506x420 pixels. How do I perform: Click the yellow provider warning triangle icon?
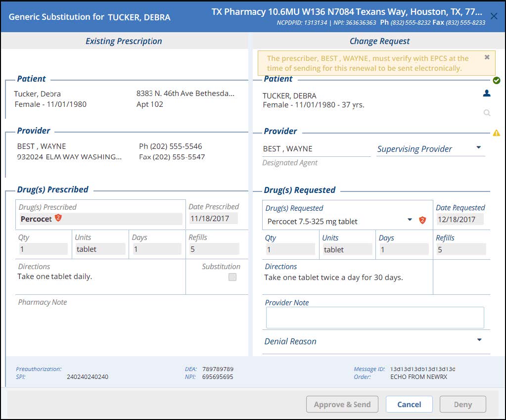(496, 133)
